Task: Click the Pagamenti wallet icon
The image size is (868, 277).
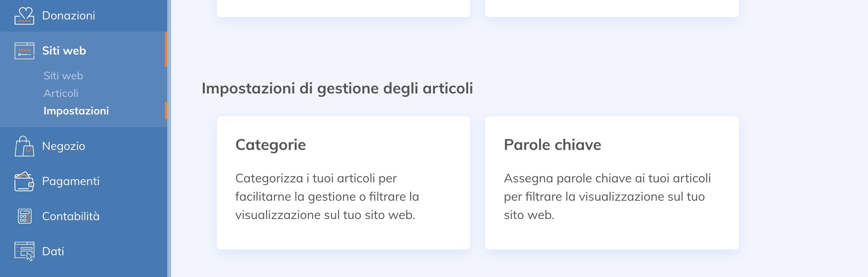Action: click(x=24, y=181)
